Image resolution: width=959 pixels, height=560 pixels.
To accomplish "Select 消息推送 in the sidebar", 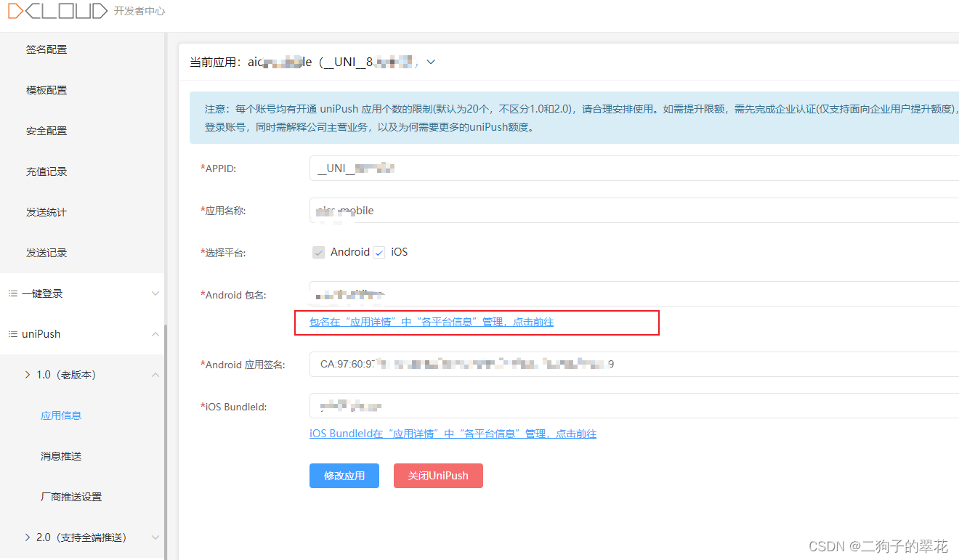I will 61,456.
